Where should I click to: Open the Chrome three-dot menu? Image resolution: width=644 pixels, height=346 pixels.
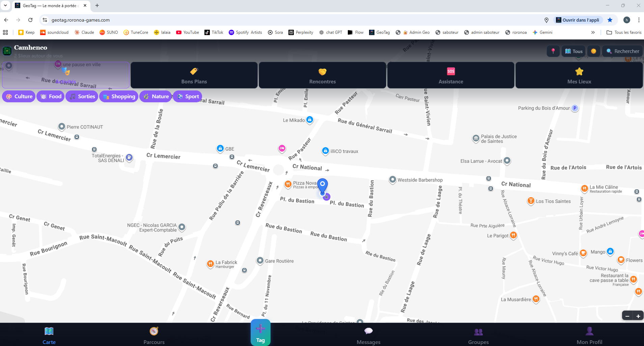point(638,20)
